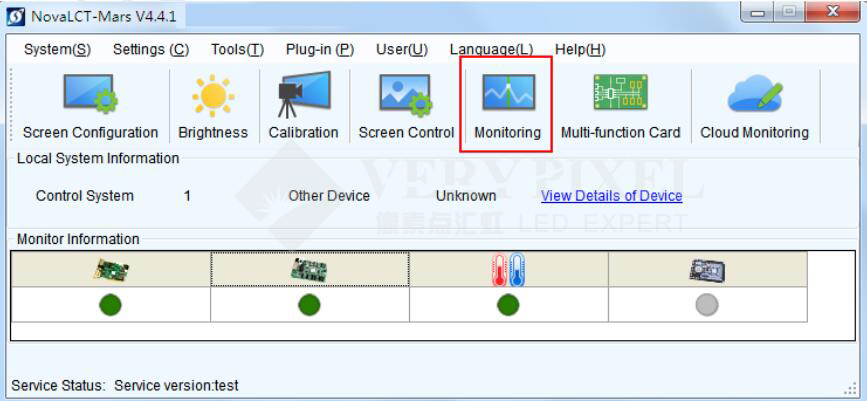Click the View Details of Device link
The image size is (867, 401).
(612, 196)
